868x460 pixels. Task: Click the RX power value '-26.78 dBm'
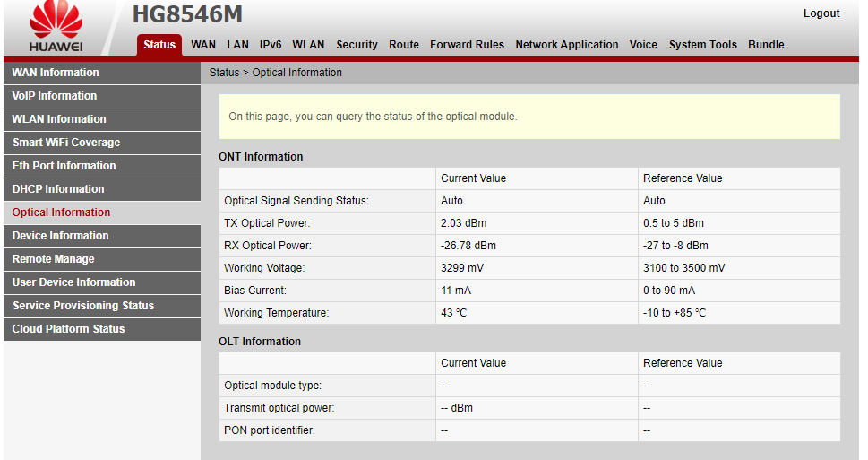click(x=468, y=246)
